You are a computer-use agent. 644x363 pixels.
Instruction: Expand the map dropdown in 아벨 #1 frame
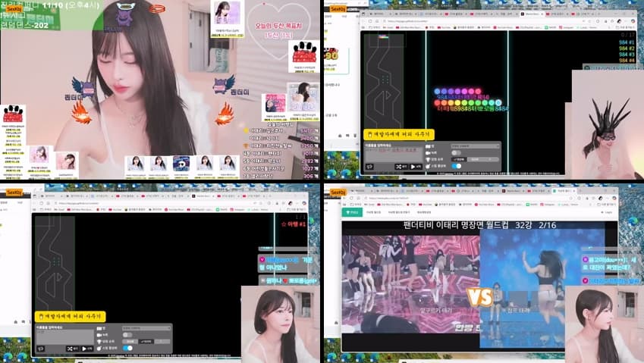[x=146, y=329]
